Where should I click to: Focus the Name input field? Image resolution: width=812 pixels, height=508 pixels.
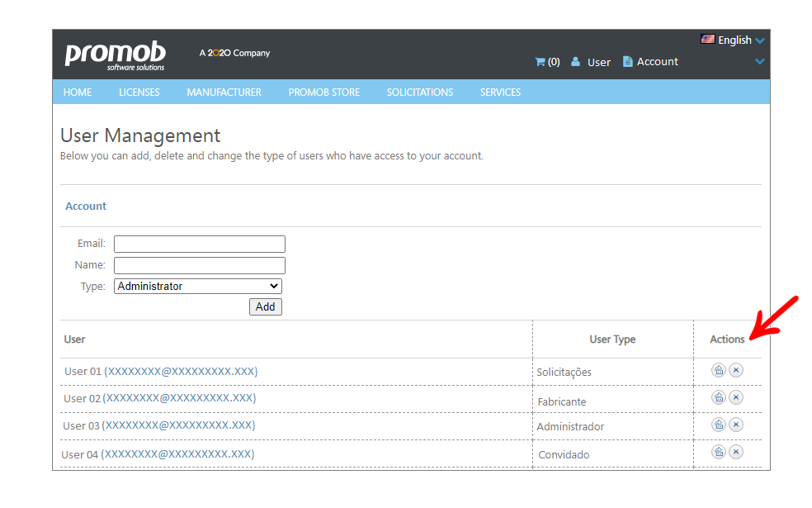tap(200, 265)
